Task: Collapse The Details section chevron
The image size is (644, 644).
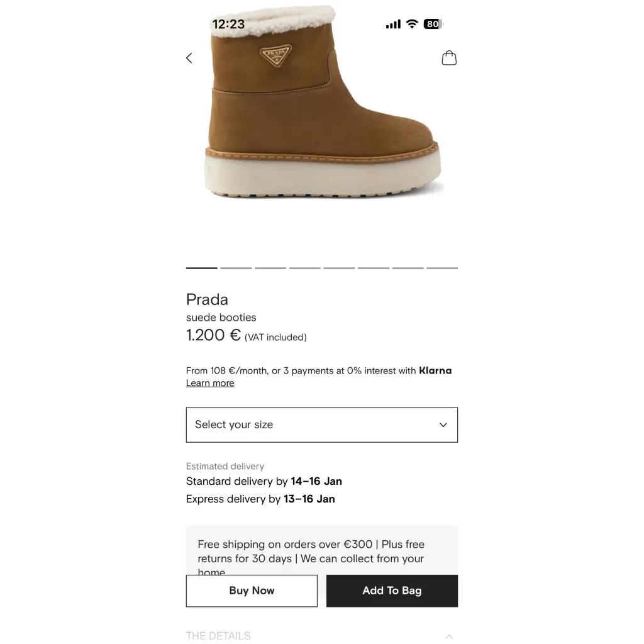Action: 449,636
